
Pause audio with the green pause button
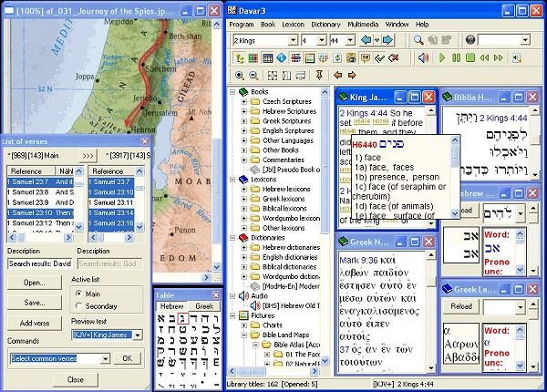tap(457, 57)
